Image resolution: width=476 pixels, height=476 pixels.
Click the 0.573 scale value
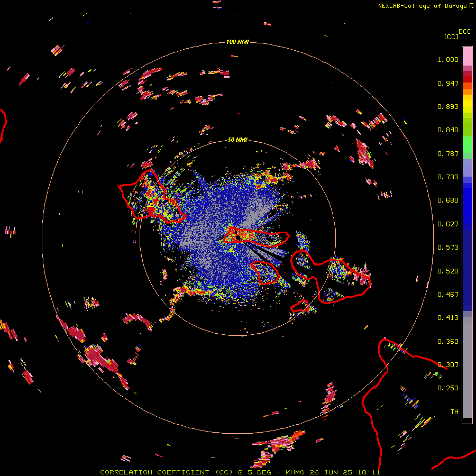(x=448, y=248)
